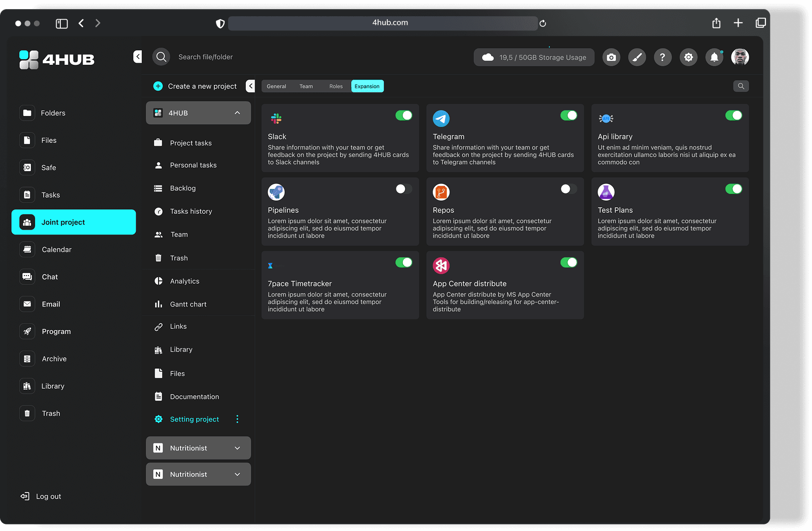
Task: Turn on the Repos toggle
Action: coord(569,189)
